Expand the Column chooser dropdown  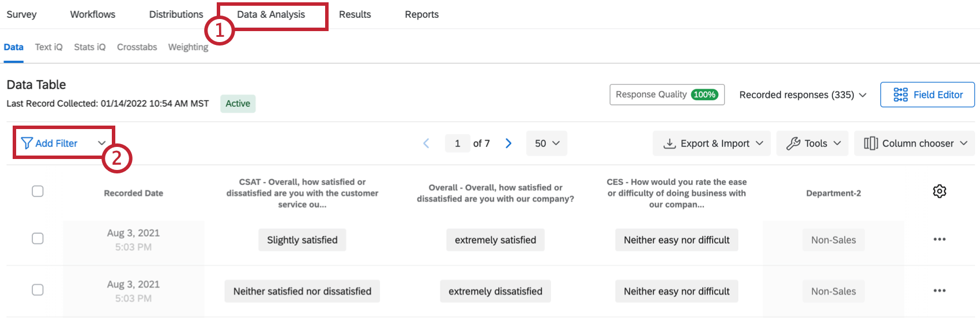point(914,143)
